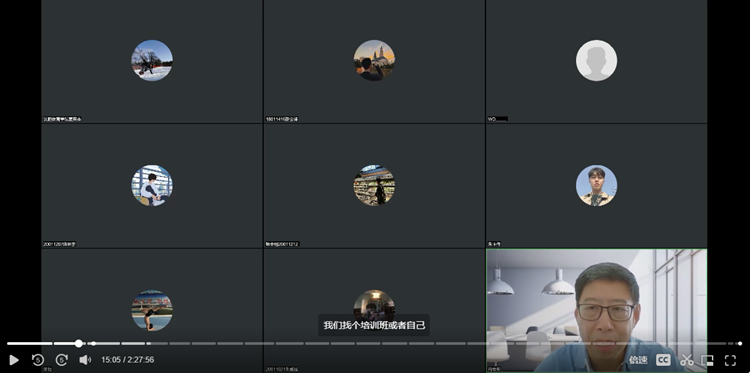Image resolution: width=750 pixels, height=373 pixels.
Task: Enter fullscreen playback mode
Action: (x=730, y=360)
